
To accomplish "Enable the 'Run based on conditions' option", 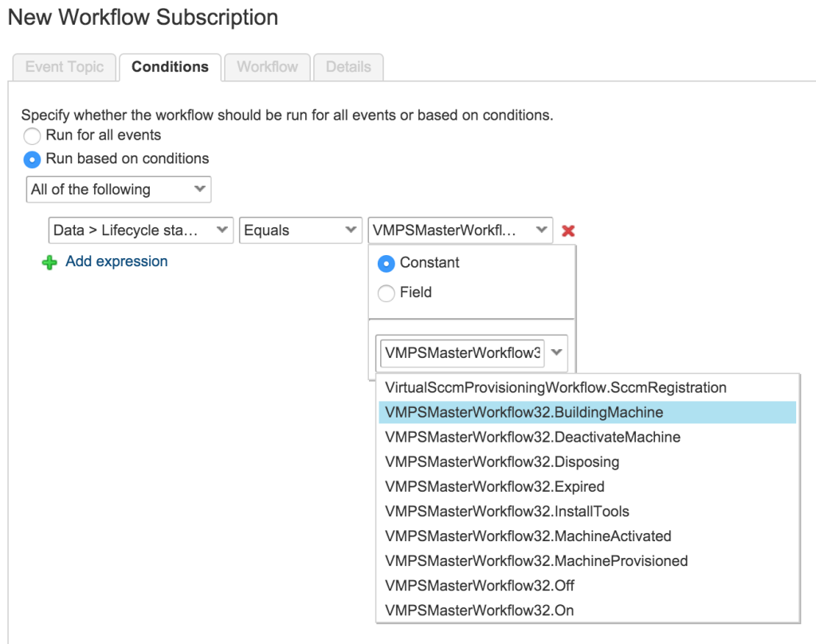I will tap(32, 159).
